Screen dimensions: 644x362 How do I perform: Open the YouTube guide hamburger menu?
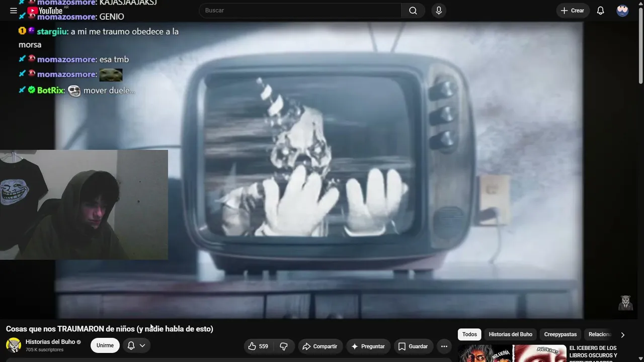pyautogui.click(x=14, y=11)
